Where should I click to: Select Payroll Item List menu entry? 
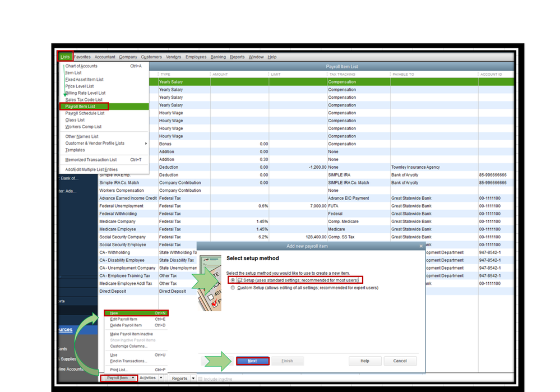(x=104, y=107)
